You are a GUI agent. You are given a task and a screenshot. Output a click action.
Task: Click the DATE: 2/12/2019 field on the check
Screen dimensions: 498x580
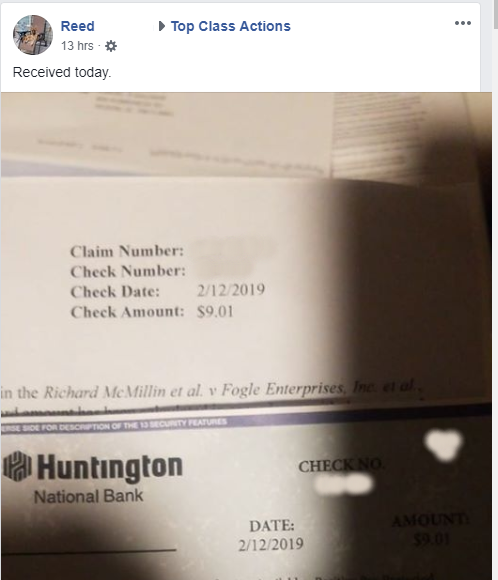(271, 535)
